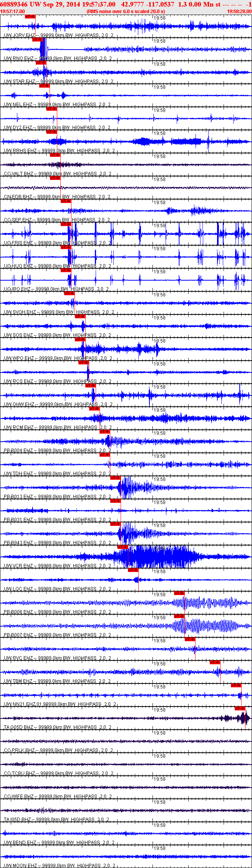252x868 pixels.
Task: Click the pick marker on the NN21 trace
Action: pyautogui.click(x=236, y=685)
